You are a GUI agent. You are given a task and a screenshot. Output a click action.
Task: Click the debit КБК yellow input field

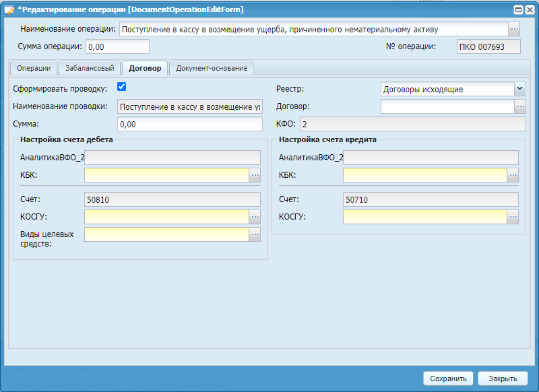click(166, 175)
